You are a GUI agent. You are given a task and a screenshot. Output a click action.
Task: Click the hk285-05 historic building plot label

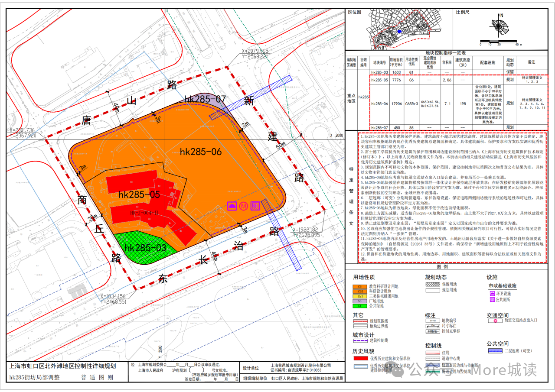139,195
